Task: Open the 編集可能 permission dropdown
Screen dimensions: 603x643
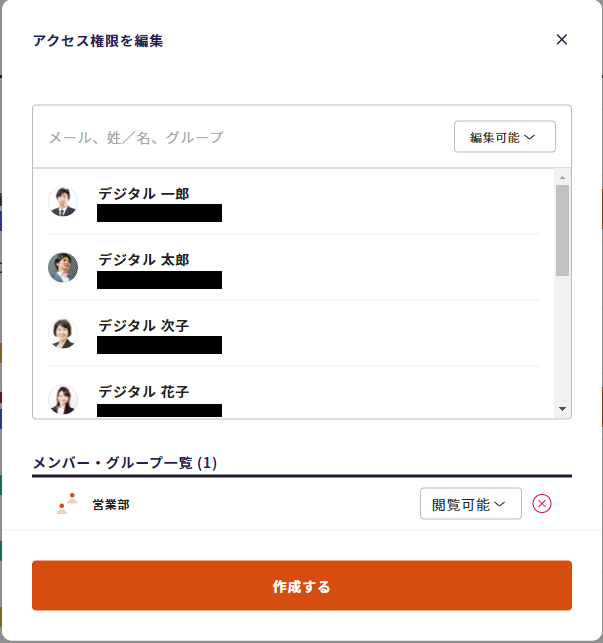Action: click(504, 137)
